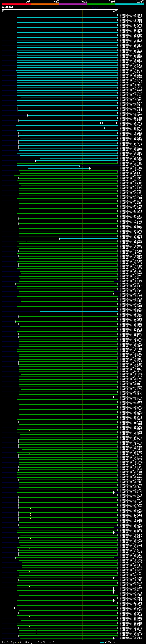Click the cyan C8CIR2 alignment bar
146x644 pixels.
pos(88,239)
